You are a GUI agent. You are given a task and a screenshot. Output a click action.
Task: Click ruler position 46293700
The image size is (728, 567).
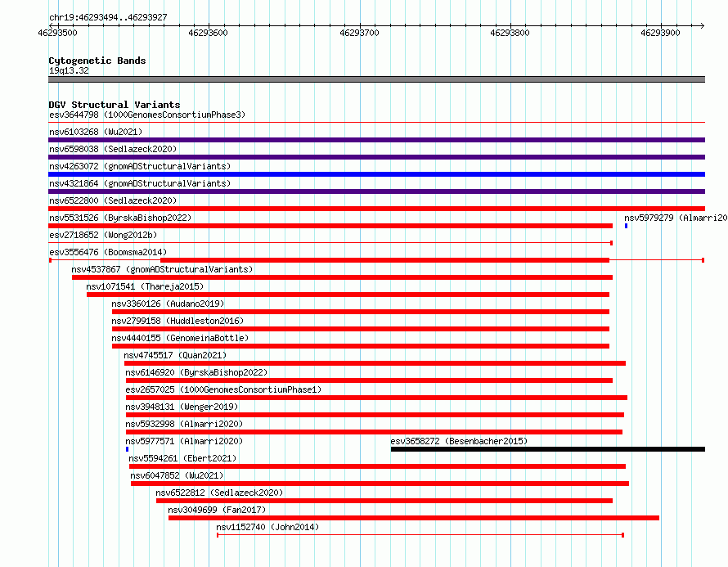coord(359,33)
